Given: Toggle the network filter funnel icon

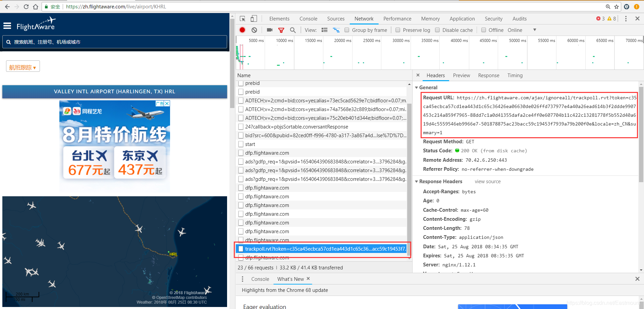Looking at the screenshot, I should click(x=281, y=30).
